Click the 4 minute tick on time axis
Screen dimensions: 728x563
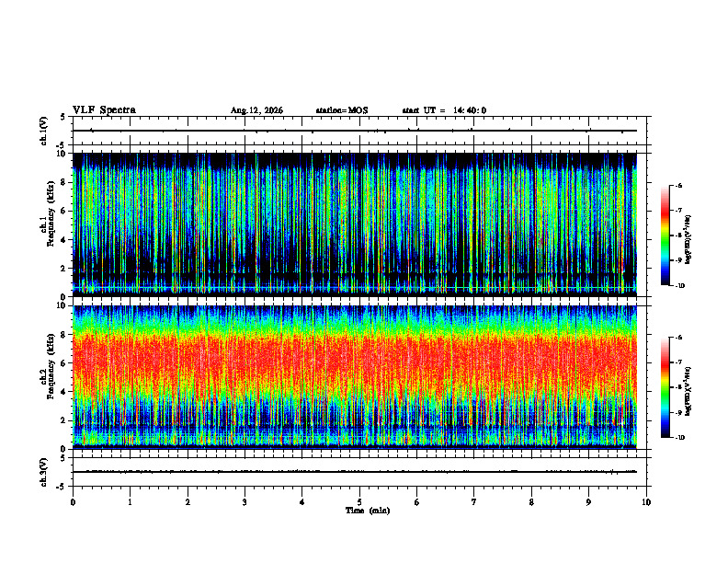pos(301,502)
